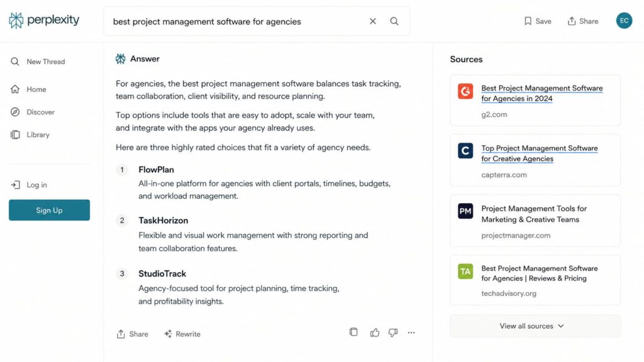Screen dimensions: 644x362
Task: Click the G2 source favicon
Action: point(465,91)
